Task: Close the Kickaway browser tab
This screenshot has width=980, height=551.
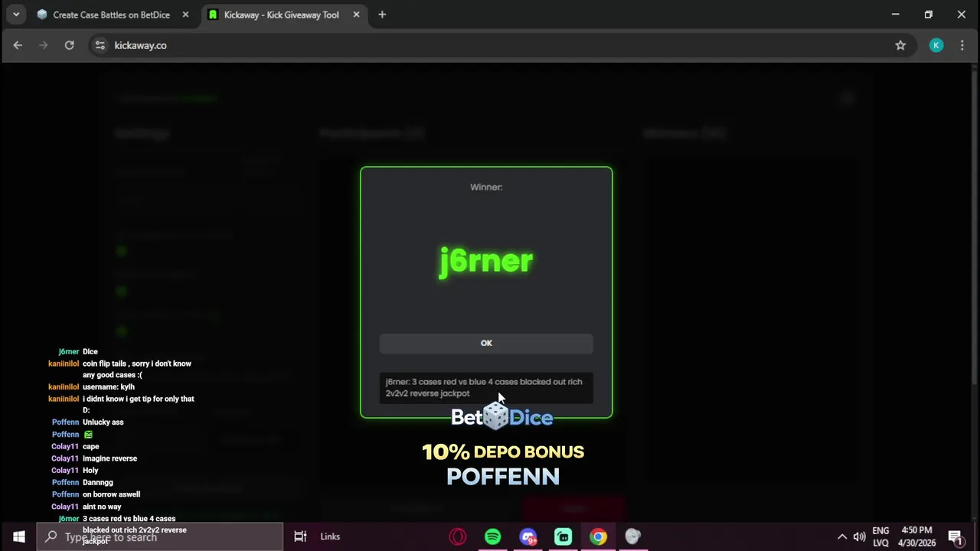Action: tap(356, 15)
